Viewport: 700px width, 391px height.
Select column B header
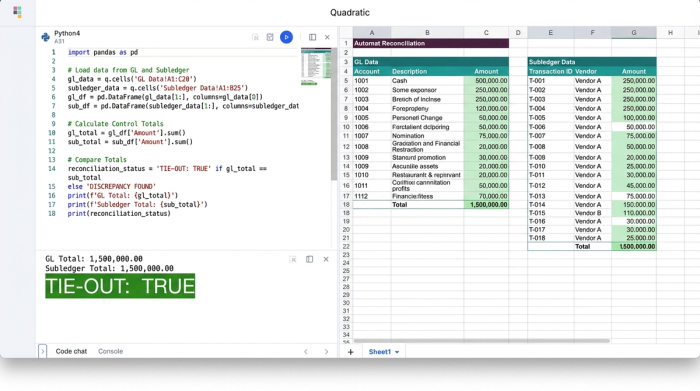coord(427,33)
